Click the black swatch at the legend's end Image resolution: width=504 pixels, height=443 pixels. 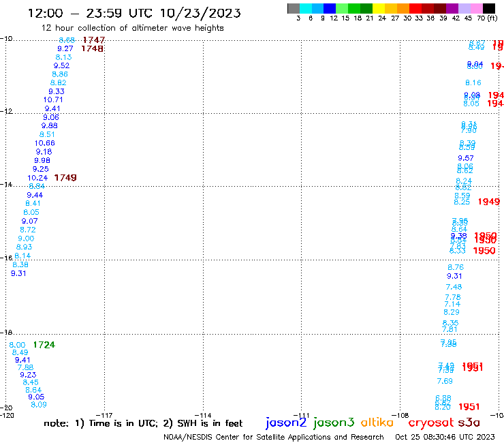click(488, 8)
